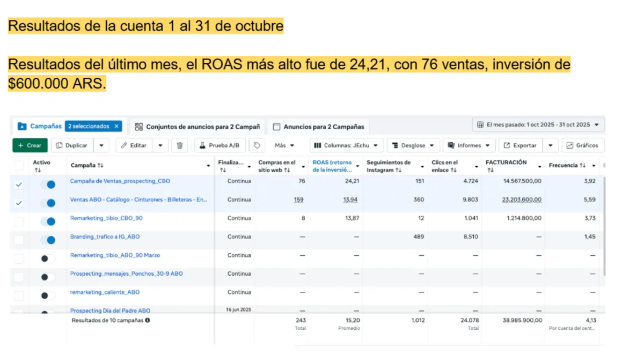Click the table's vertical scrollbar
This screenshot has height=362, width=644.
point(604,225)
